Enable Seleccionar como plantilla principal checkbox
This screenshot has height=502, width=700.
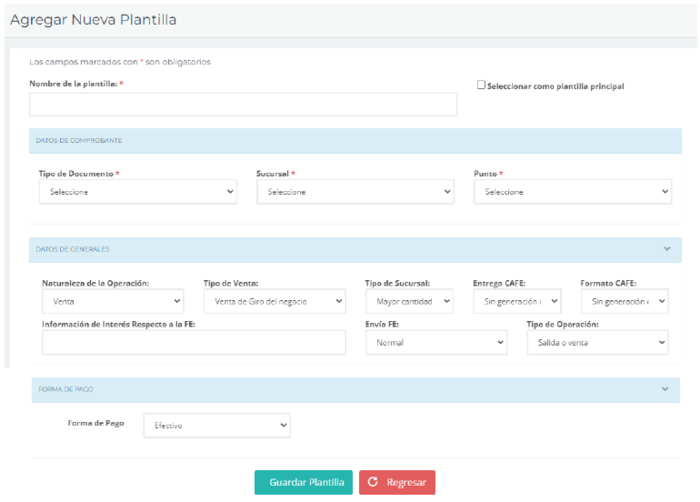(x=482, y=86)
